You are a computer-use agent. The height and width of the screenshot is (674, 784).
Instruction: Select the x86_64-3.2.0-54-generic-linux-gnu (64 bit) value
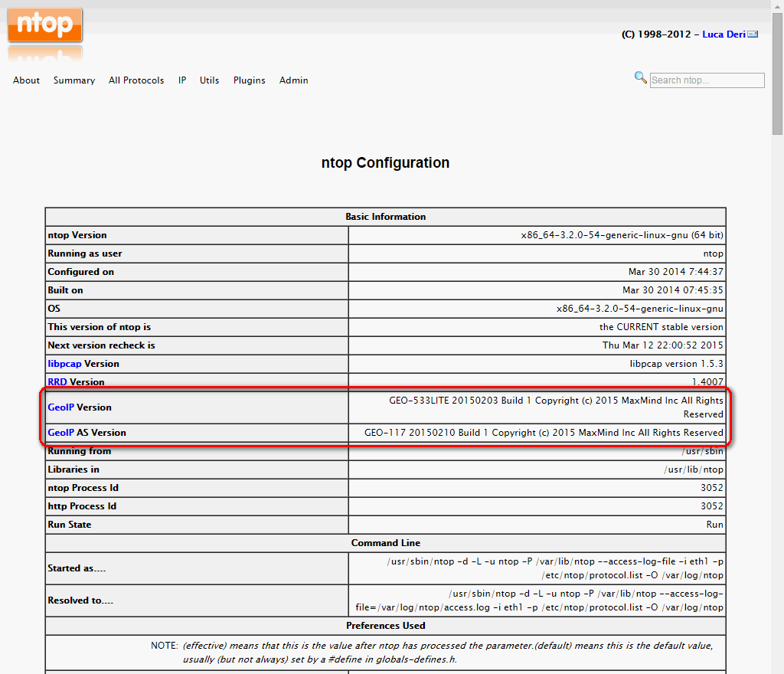coord(622,235)
